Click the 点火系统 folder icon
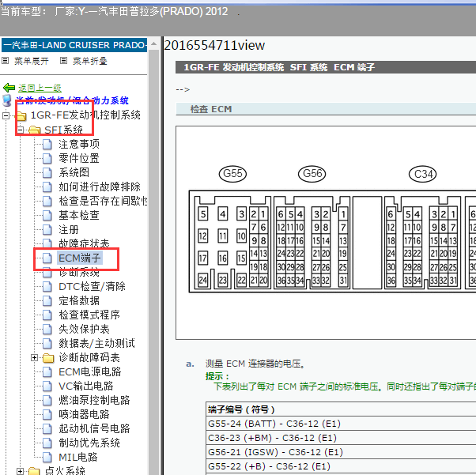This screenshot has width=476, height=475. click(x=34, y=471)
